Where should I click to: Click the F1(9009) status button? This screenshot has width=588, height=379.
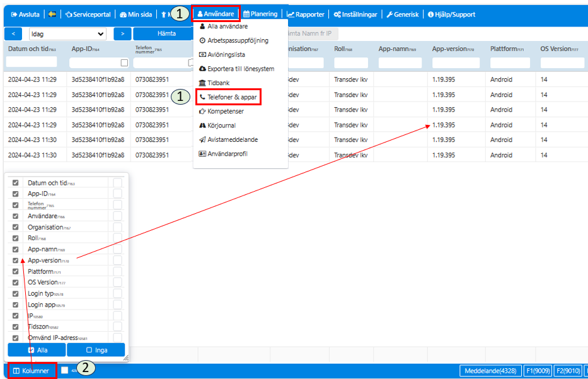tap(538, 371)
